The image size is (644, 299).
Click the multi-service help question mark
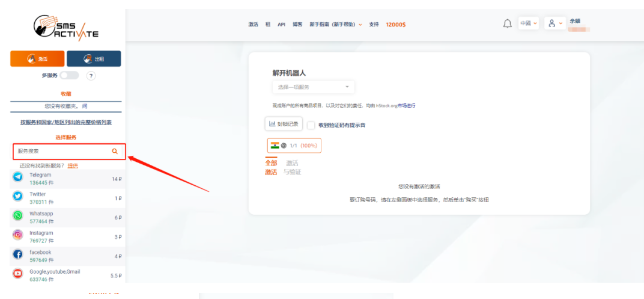point(91,76)
